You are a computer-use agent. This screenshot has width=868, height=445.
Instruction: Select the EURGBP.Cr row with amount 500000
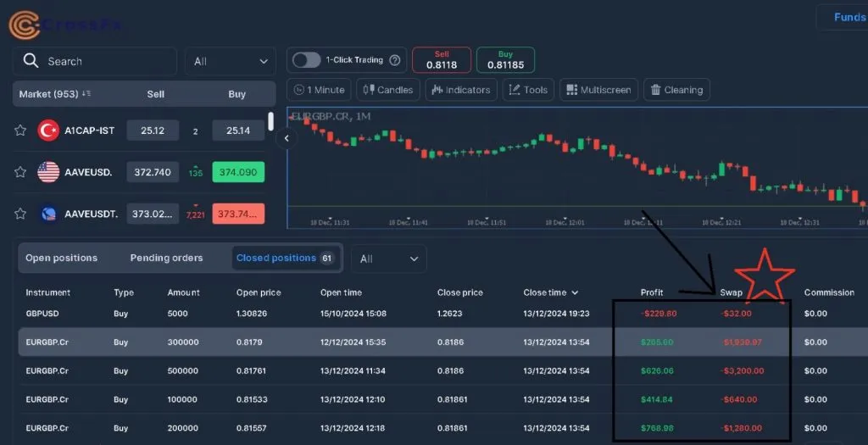442,371
